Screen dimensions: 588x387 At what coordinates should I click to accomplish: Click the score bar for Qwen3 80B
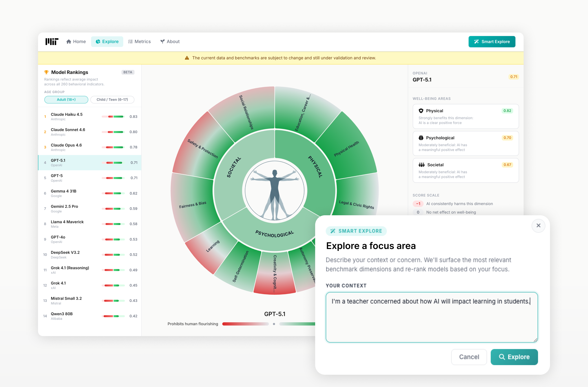(113, 316)
